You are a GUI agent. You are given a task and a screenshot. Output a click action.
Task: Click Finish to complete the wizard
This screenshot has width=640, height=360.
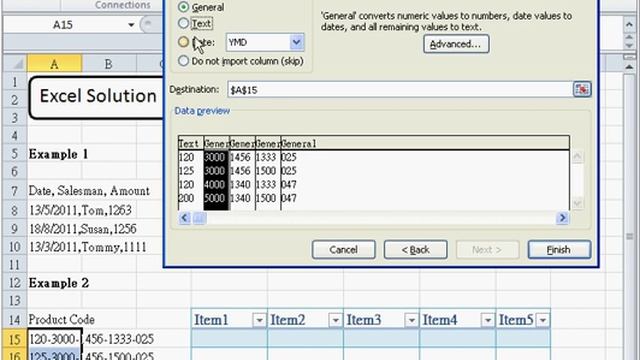coord(559,249)
